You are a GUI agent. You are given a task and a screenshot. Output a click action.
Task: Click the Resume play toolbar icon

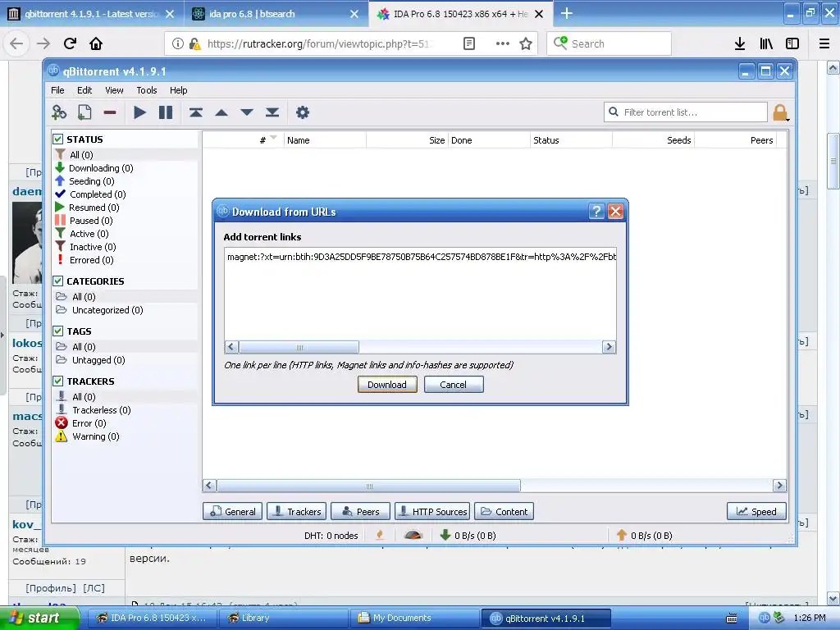[x=139, y=112]
